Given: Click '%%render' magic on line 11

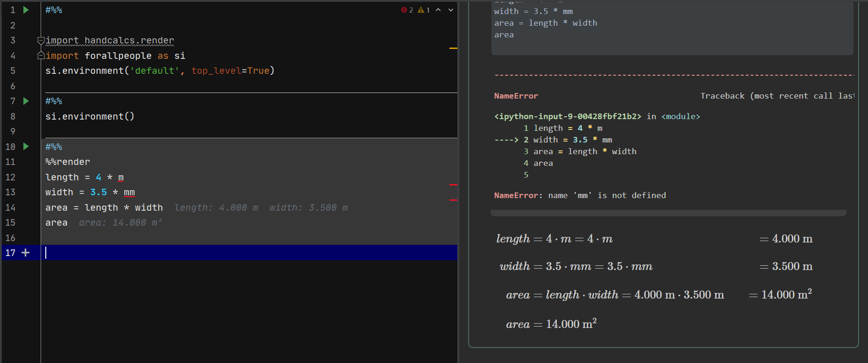Looking at the screenshot, I should pos(68,162).
